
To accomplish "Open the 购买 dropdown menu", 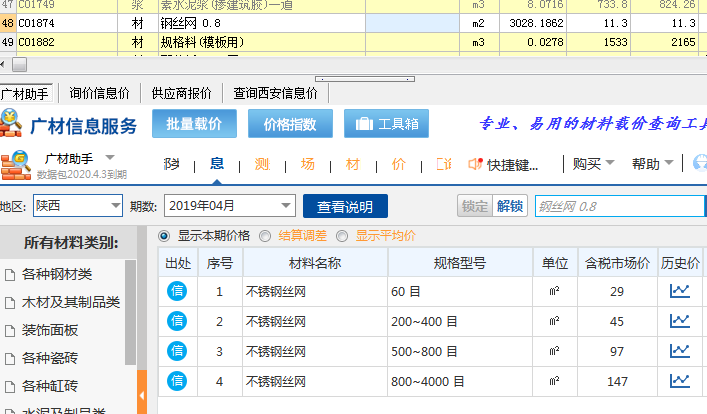I will click(593, 164).
